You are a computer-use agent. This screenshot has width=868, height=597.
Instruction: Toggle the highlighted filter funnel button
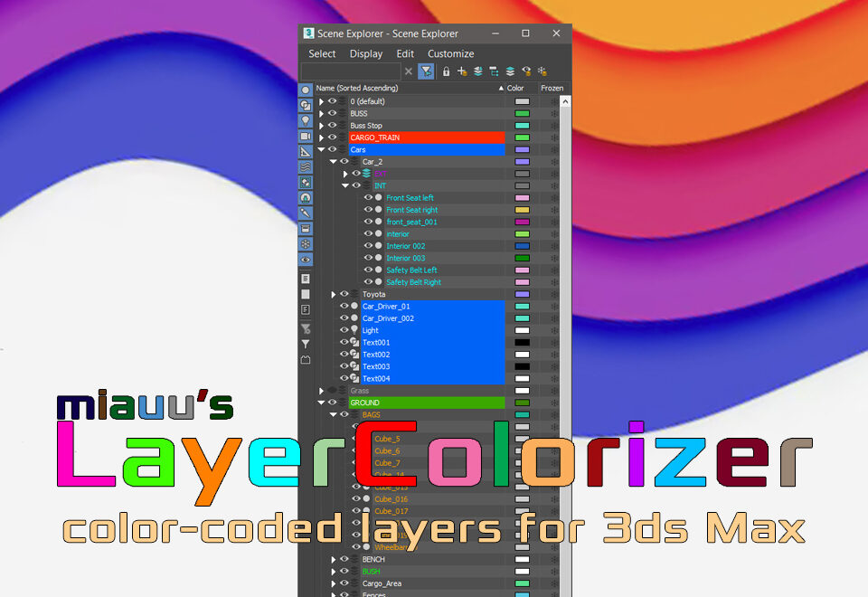[x=426, y=71]
